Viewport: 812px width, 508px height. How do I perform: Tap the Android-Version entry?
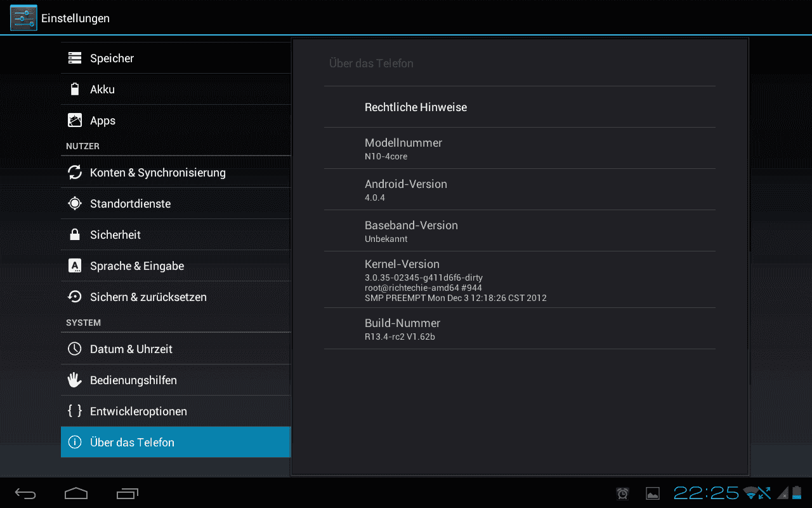pyautogui.click(x=520, y=190)
